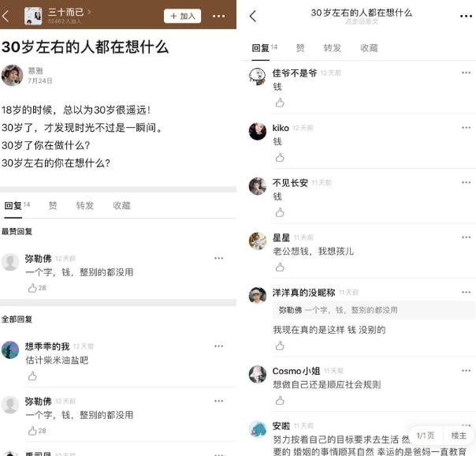Screen dimensions: 476x456
Task: Open Cosmo小姐's avatar
Action: coord(258,374)
